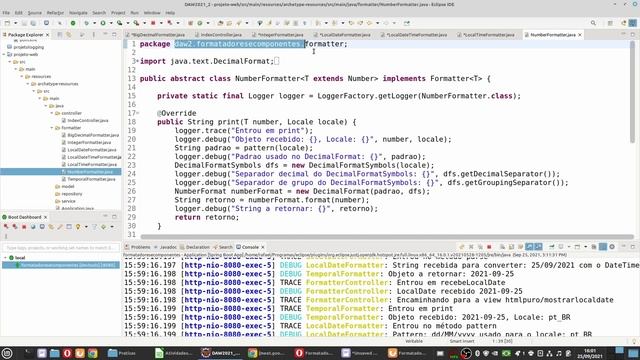The image size is (640, 360).
Task: Switch to LocalDateFormatter.java editor tab
Action: (342, 35)
